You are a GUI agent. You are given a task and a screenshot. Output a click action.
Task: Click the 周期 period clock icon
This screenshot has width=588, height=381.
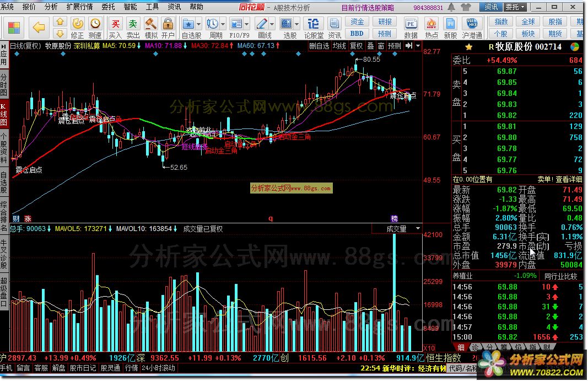click(x=213, y=25)
